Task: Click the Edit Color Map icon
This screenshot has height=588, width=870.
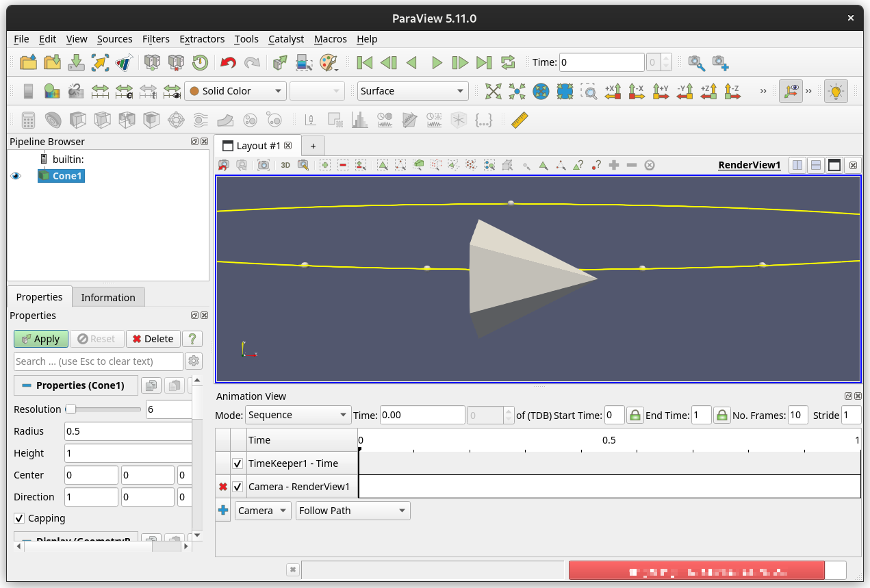Action: (x=52, y=91)
